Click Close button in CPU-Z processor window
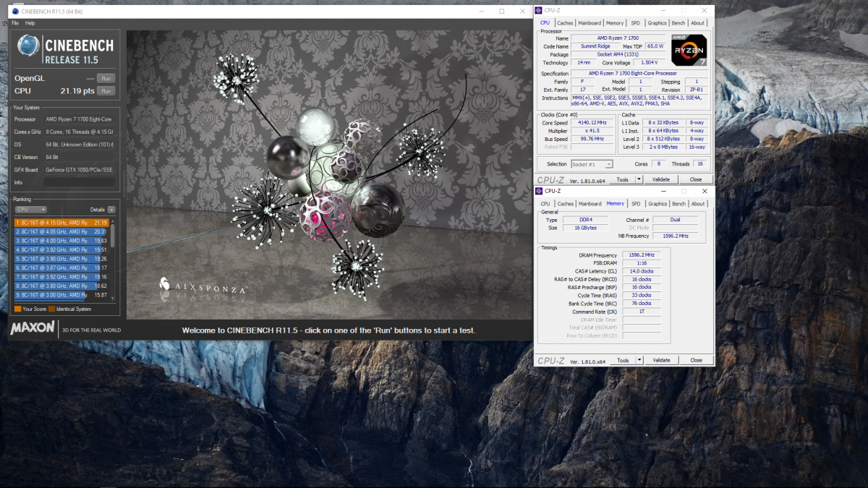Screen dimensions: 868x488 (696, 179)
